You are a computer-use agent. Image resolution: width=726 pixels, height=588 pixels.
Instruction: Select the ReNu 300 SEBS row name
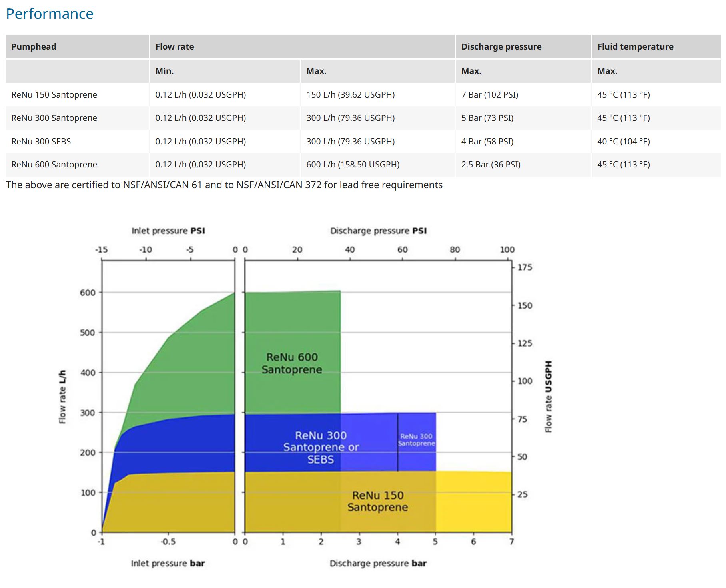click(41, 142)
